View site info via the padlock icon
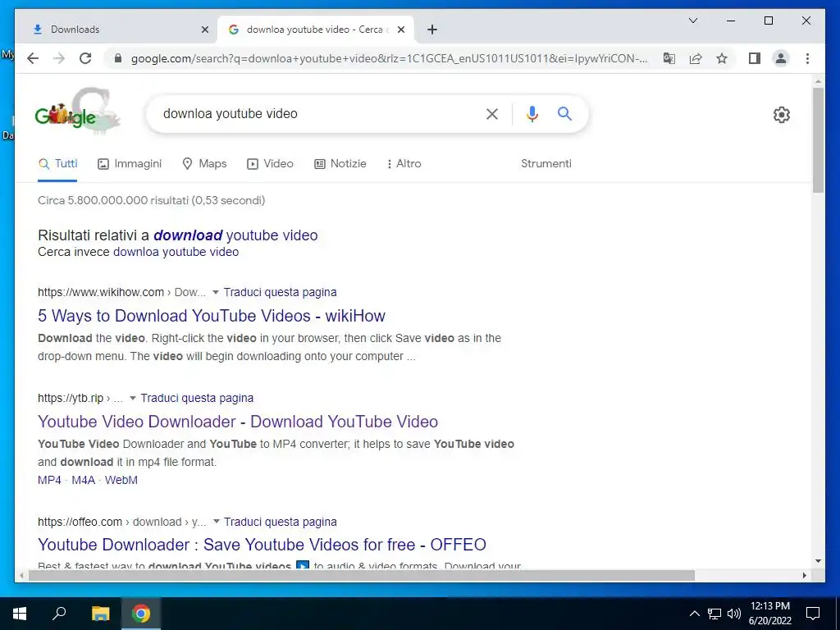 [118, 58]
